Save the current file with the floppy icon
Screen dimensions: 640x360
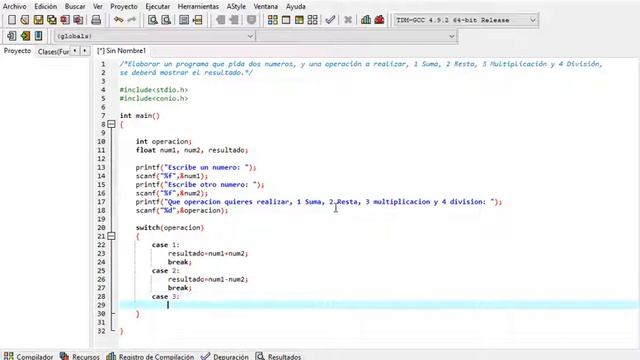[38, 20]
